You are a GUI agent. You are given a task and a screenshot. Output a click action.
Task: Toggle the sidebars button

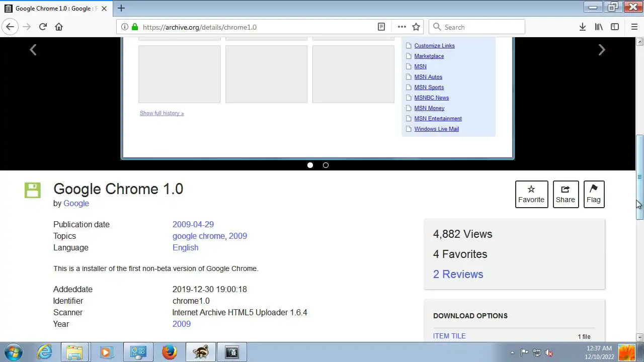point(615,27)
